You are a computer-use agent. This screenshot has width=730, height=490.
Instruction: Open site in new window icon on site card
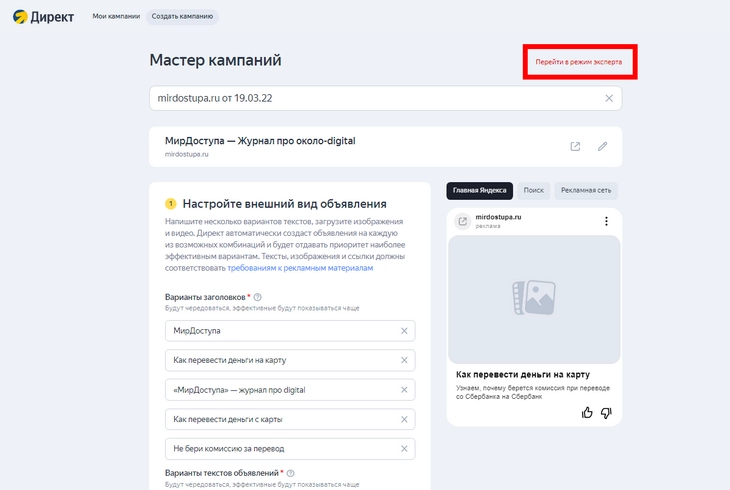click(x=575, y=146)
